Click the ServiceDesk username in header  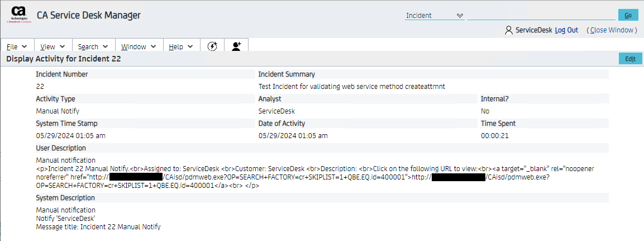(533, 30)
